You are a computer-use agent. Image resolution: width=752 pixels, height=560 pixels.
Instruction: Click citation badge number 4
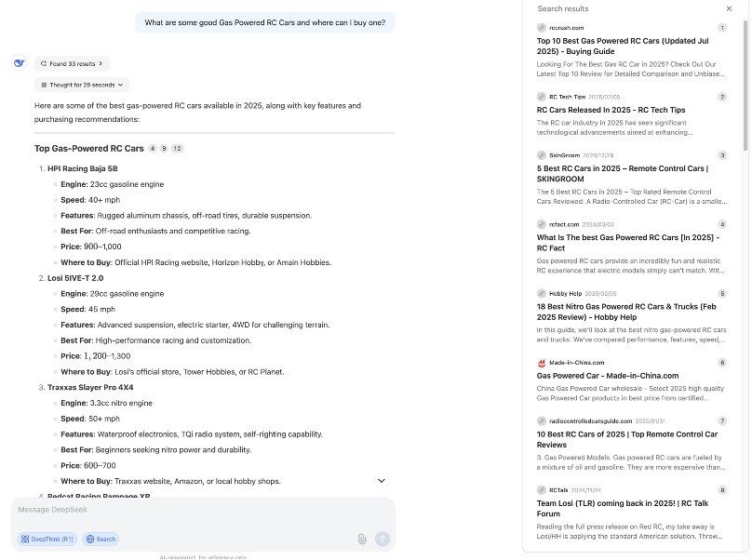[x=152, y=149]
